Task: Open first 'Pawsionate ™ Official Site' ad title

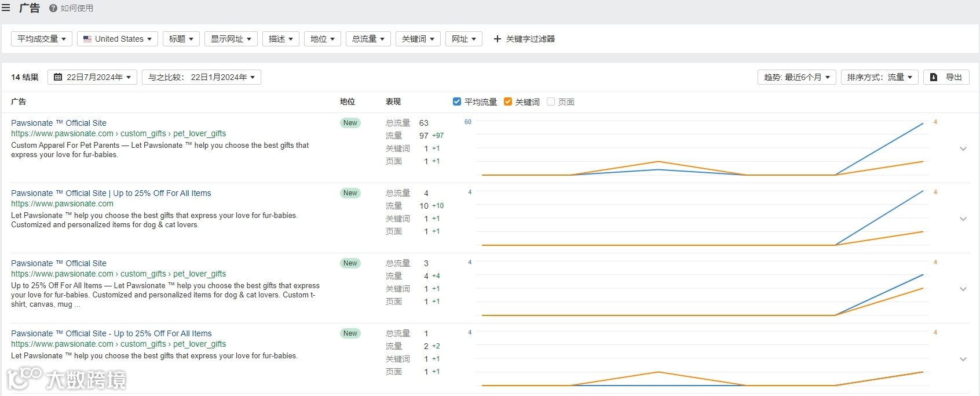Action: 58,123
